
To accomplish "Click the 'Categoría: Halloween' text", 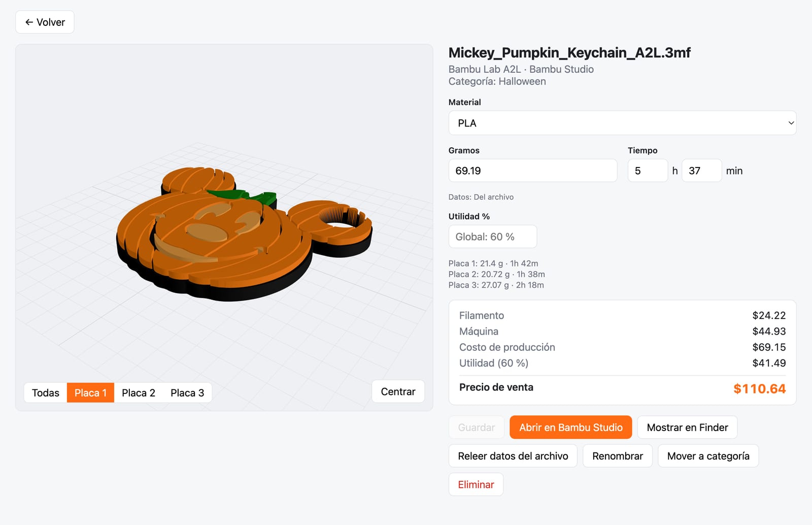I will (x=497, y=81).
